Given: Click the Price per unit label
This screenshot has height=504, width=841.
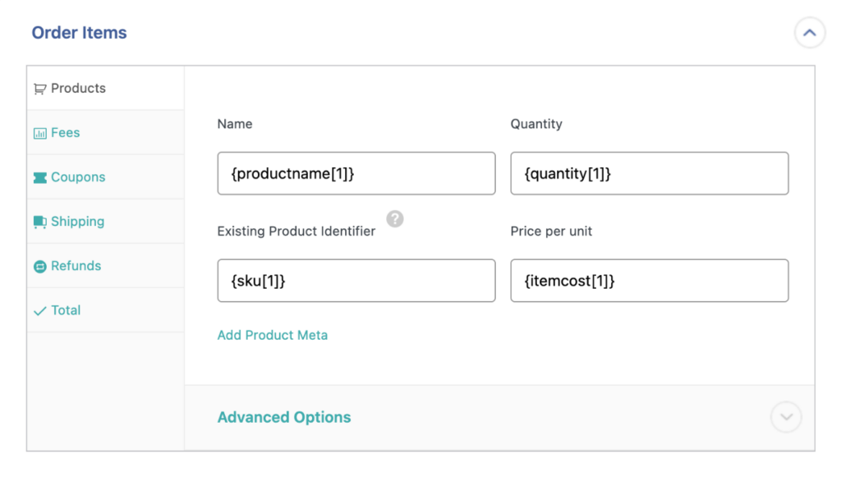Looking at the screenshot, I should tap(551, 231).
